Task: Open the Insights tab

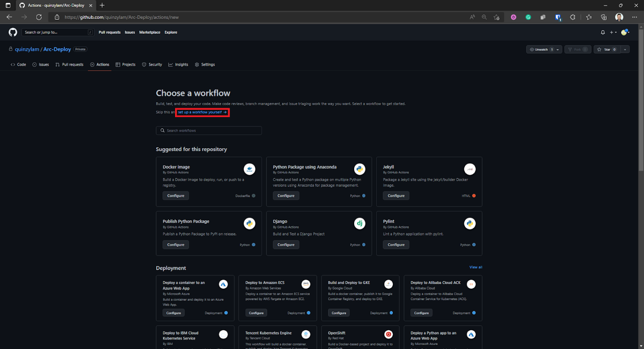Action: click(x=178, y=64)
